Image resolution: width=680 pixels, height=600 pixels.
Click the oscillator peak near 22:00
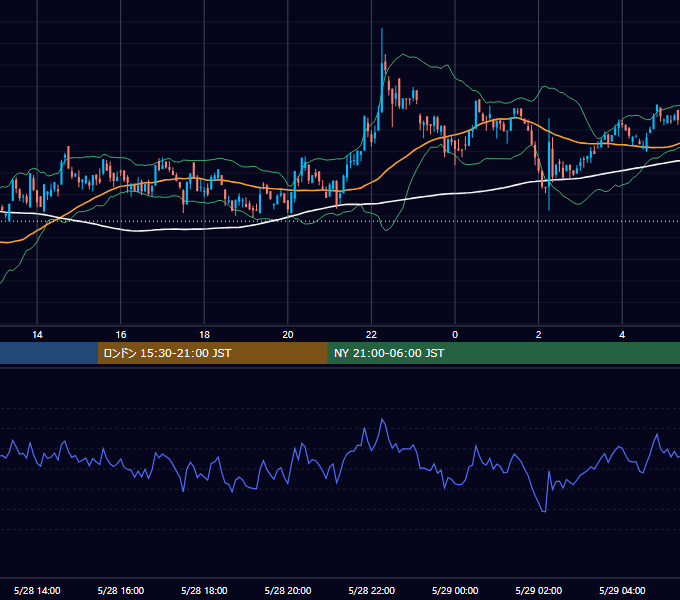click(382, 420)
